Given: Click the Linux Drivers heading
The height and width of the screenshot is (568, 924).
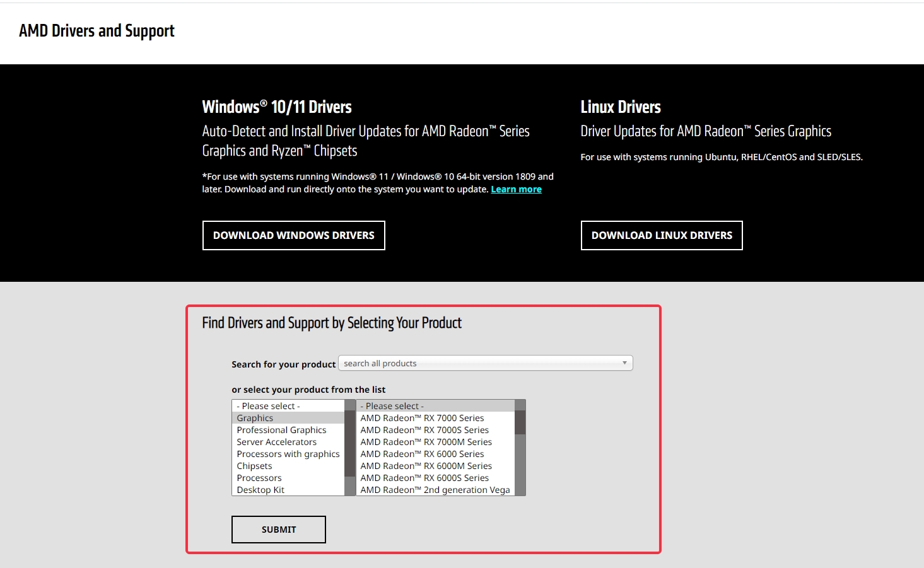Looking at the screenshot, I should point(621,107).
